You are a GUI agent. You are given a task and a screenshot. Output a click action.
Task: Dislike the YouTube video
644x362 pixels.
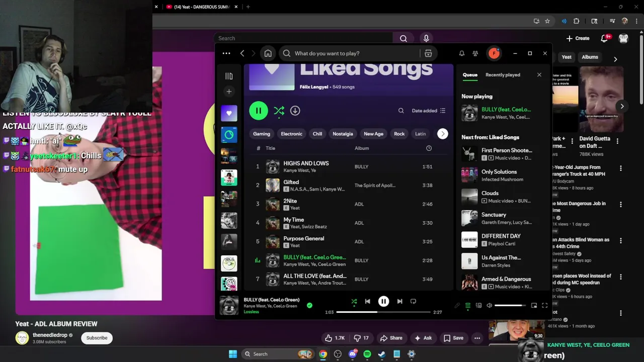361,338
